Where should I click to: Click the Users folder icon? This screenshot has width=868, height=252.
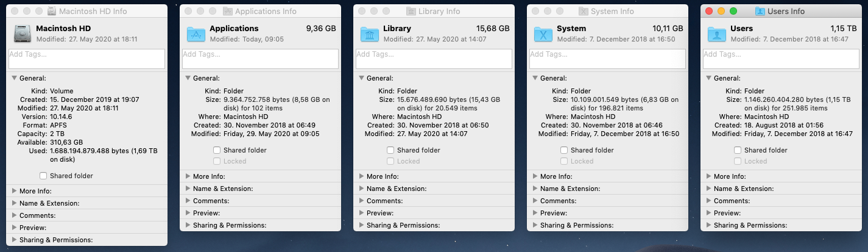(x=717, y=34)
